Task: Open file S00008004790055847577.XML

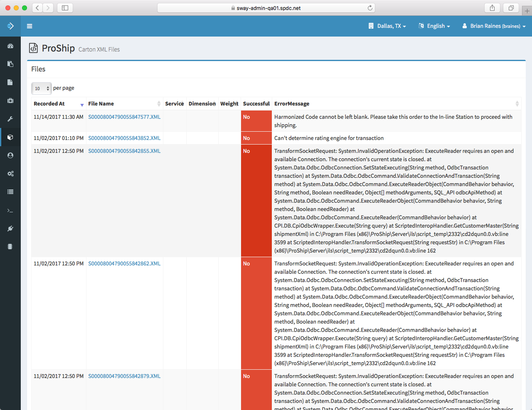Action: tap(124, 117)
